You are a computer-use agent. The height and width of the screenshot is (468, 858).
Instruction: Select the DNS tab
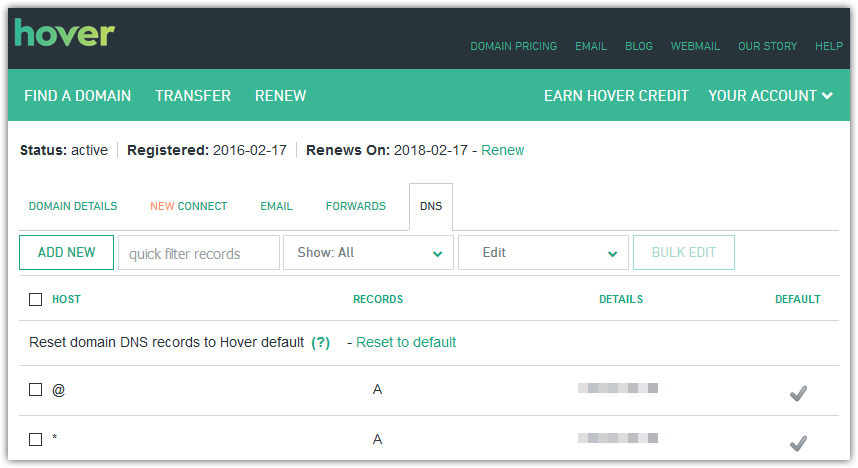[431, 206]
